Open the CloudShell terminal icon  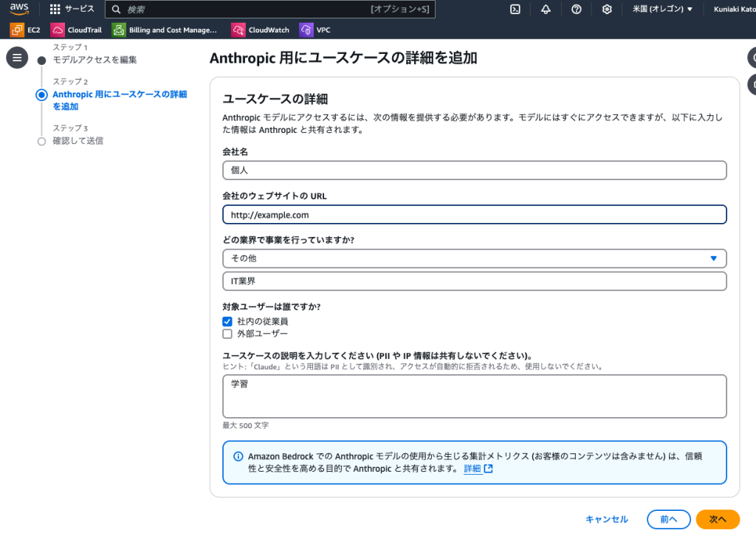515,9
